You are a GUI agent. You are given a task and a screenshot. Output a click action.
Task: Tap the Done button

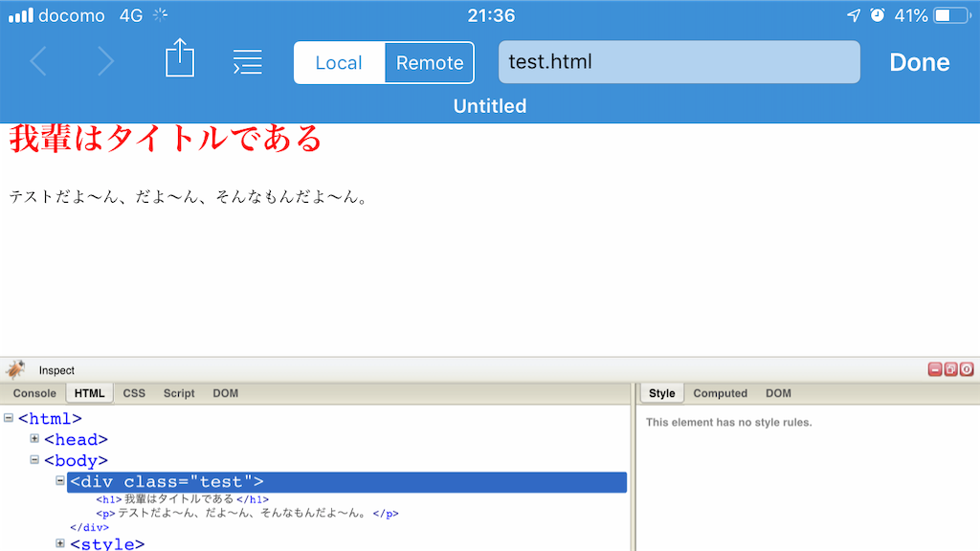(920, 62)
